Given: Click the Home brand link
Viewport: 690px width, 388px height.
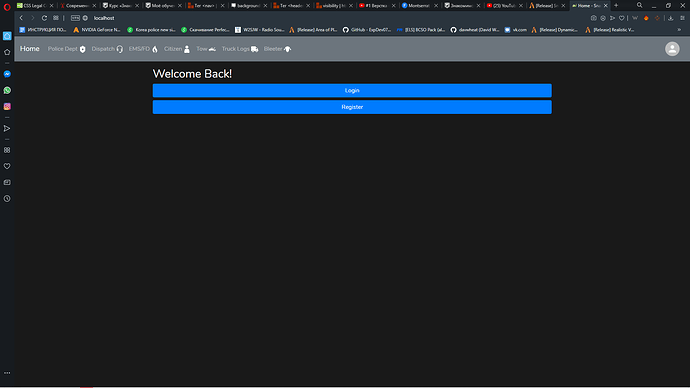Looking at the screenshot, I should (x=29, y=49).
